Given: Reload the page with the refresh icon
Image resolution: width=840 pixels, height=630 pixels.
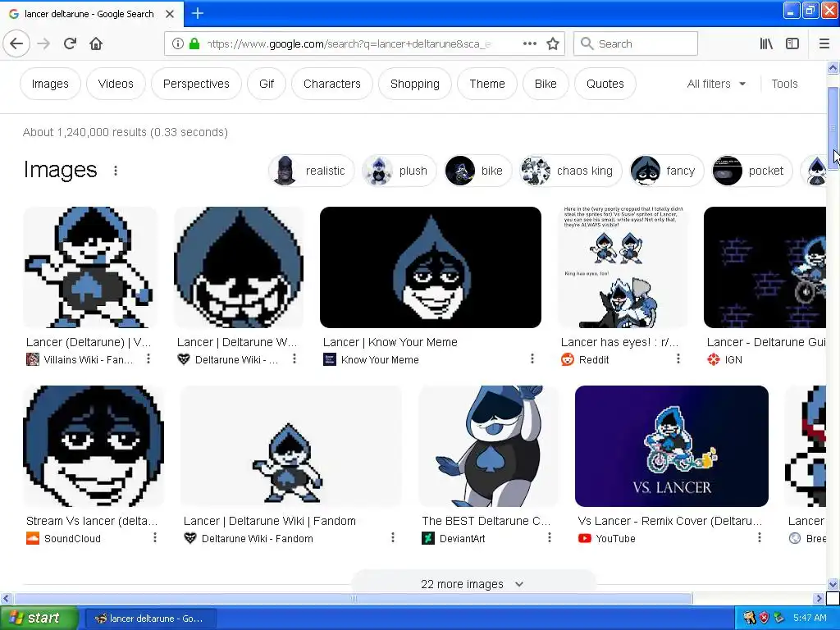Looking at the screenshot, I should coord(70,43).
